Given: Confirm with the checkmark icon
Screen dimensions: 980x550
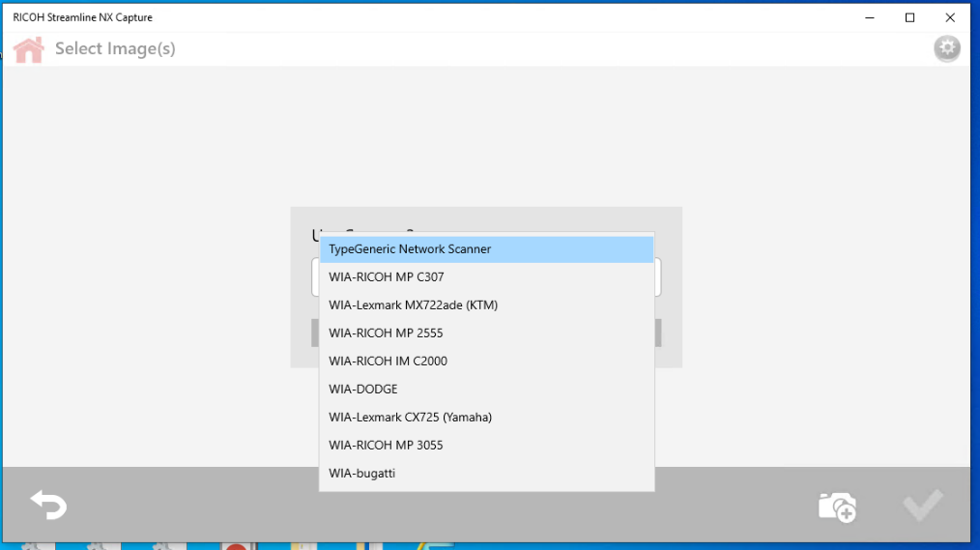Looking at the screenshot, I should click(x=921, y=505).
